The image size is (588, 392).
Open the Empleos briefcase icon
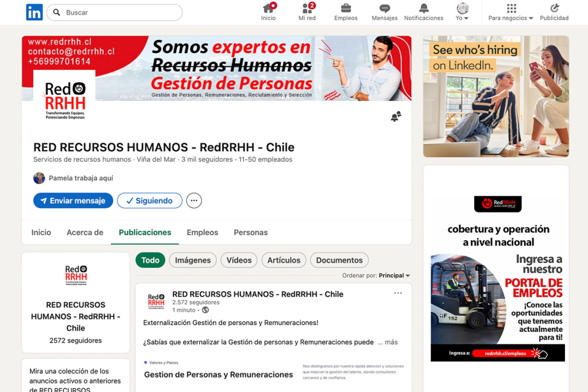[346, 9]
